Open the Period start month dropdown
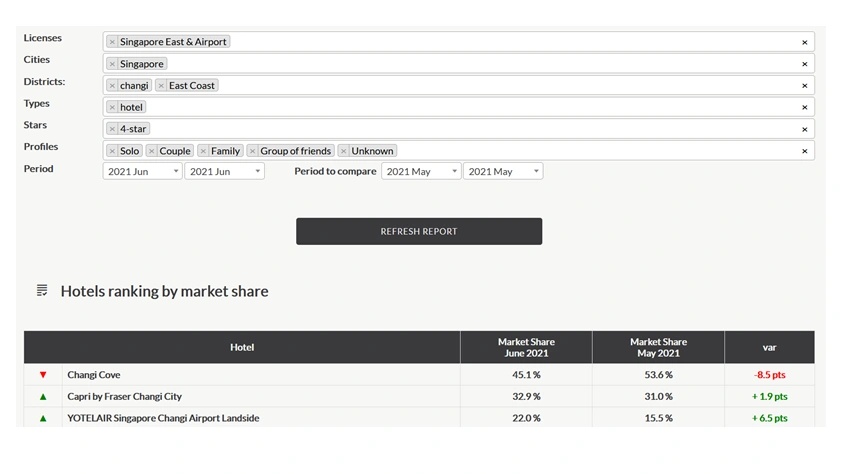Viewport: 842px width, 474px height. 142,172
